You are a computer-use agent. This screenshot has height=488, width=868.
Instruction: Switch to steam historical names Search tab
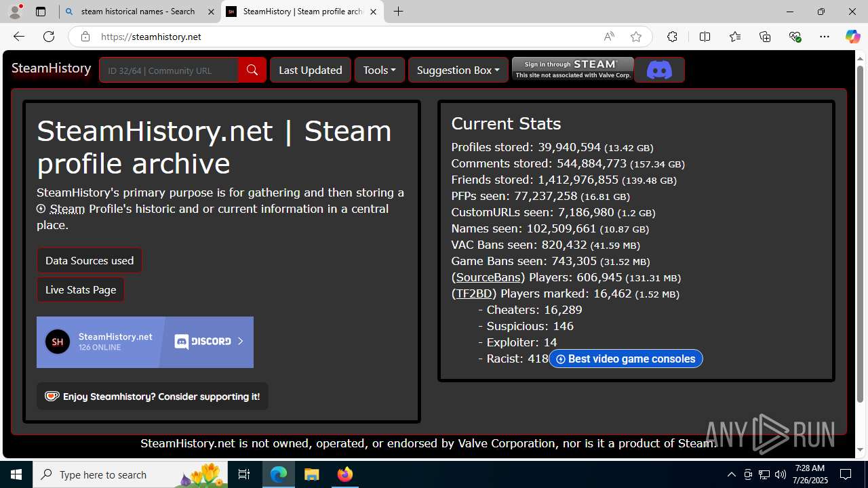point(140,12)
